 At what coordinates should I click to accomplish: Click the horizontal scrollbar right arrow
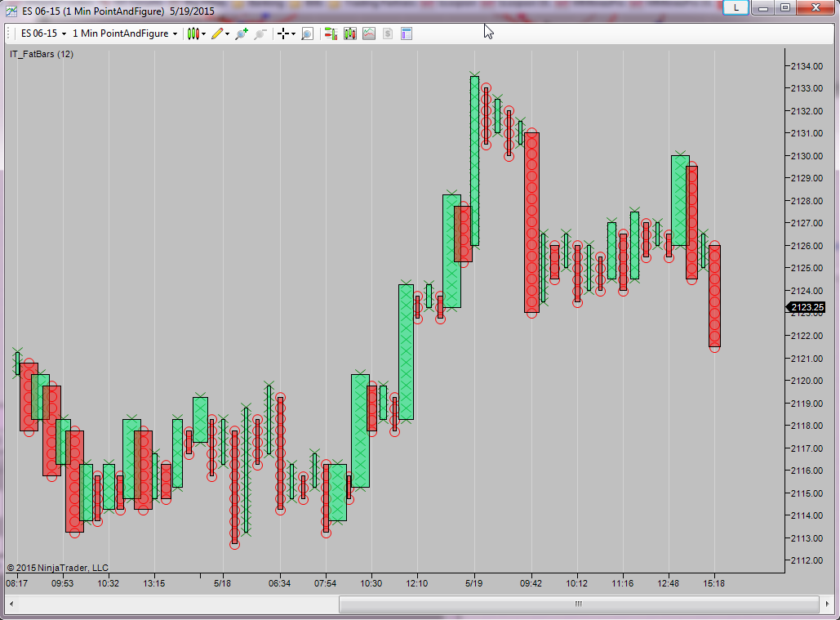(x=829, y=604)
